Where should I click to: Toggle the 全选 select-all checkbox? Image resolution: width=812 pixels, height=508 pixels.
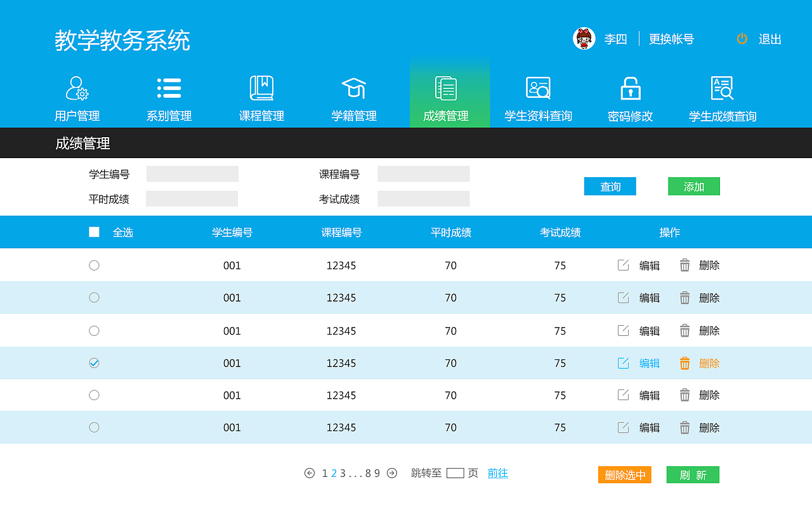pyautogui.click(x=94, y=232)
